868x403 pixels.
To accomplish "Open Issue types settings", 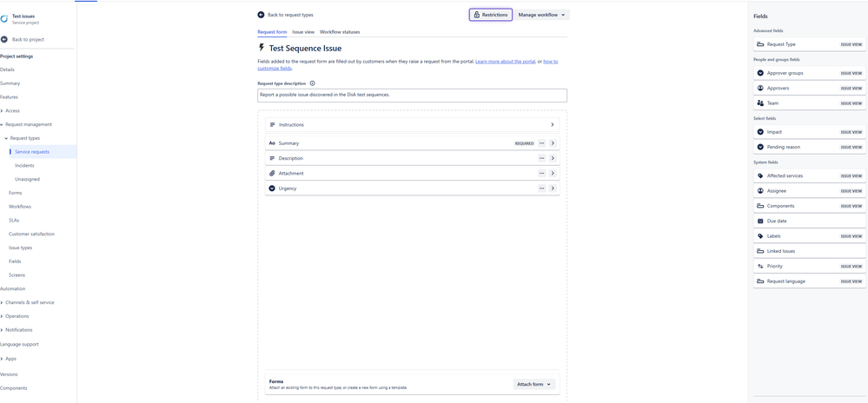I will click(21, 248).
